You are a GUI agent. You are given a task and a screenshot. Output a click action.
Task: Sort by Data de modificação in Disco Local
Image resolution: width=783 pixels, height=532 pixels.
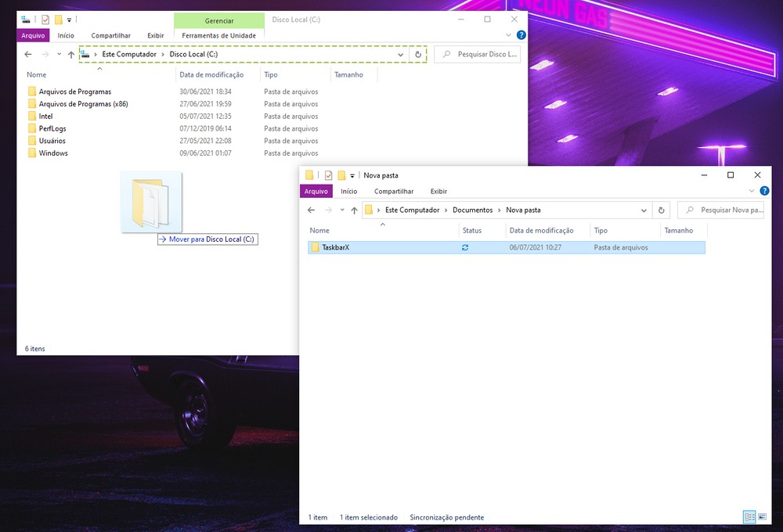(211, 75)
